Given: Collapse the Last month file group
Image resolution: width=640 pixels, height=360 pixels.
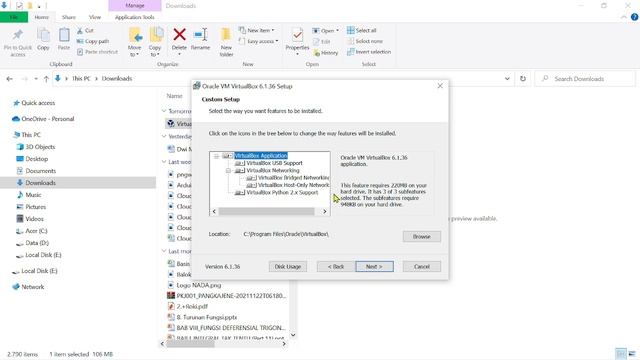Looking at the screenshot, I should coord(164,251).
